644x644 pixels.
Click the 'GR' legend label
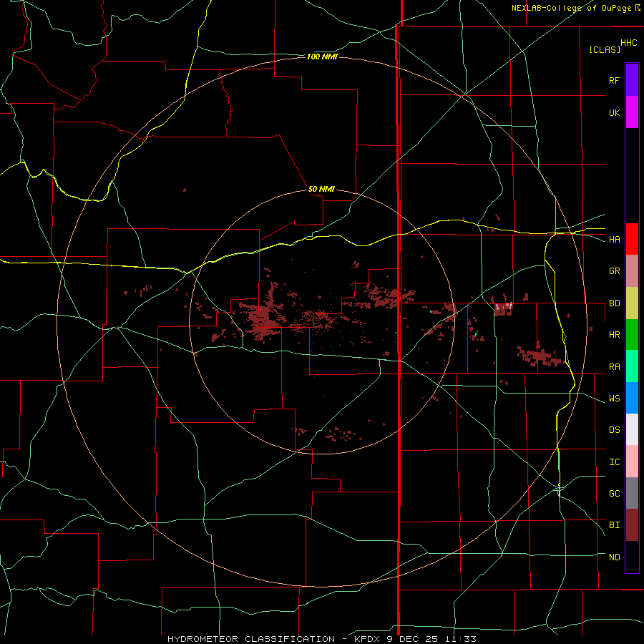coord(614,271)
